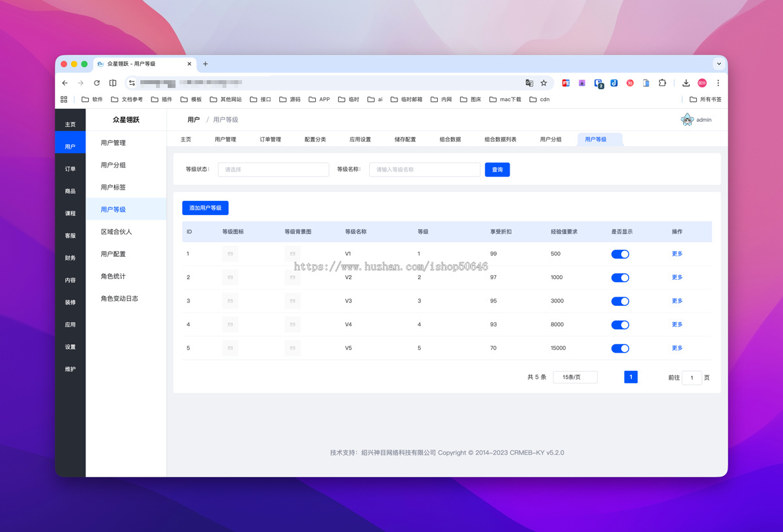This screenshot has width=783, height=532.
Task: Switch to the 用户分组 page tab
Action: pos(551,140)
